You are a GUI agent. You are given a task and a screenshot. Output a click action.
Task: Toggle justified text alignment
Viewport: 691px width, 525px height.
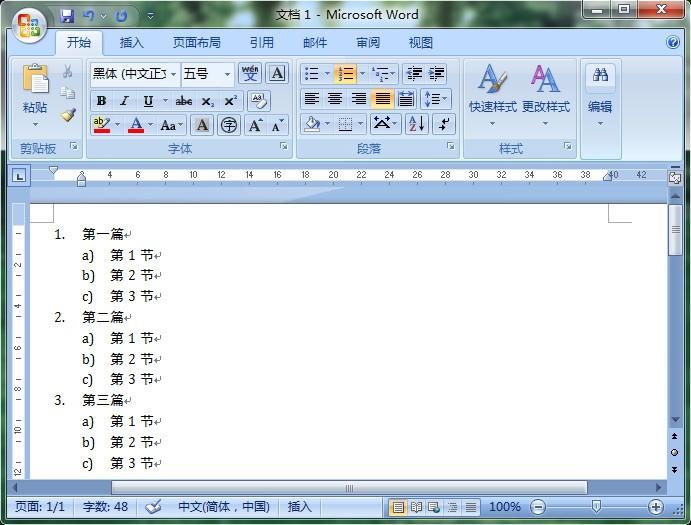382,99
